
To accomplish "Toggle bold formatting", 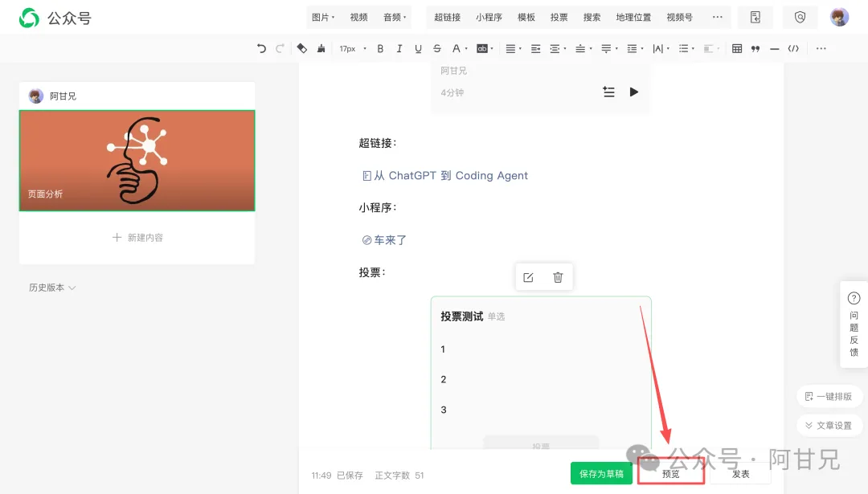I will (380, 49).
